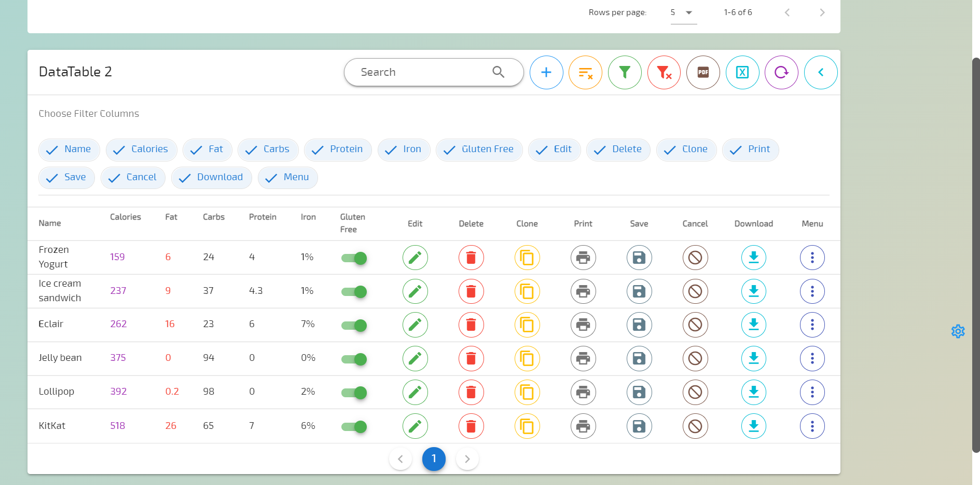The width and height of the screenshot is (980, 485).
Task: Toggle the Iron filter column chip
Action: point(404,150)
